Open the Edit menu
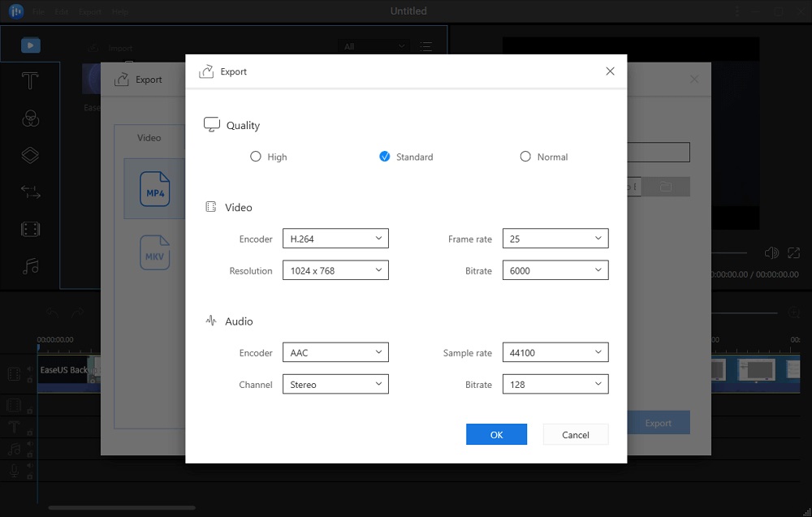The width and height of the screenshot is (812, 517). tap(62, 11)
